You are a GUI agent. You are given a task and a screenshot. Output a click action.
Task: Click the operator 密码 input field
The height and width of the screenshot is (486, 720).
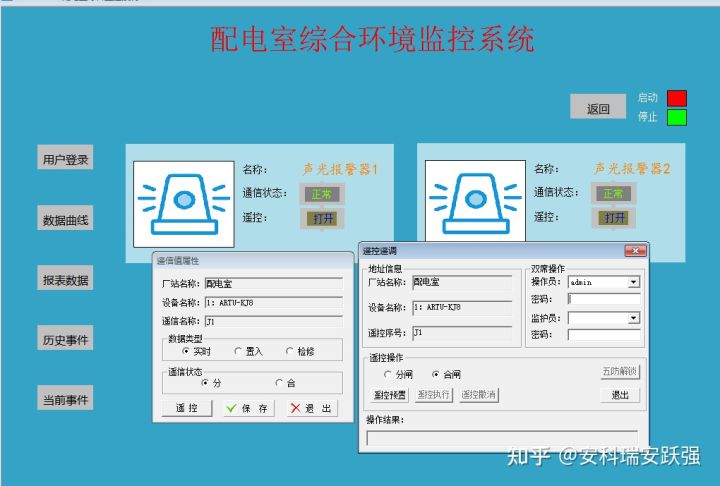(604, 299)
